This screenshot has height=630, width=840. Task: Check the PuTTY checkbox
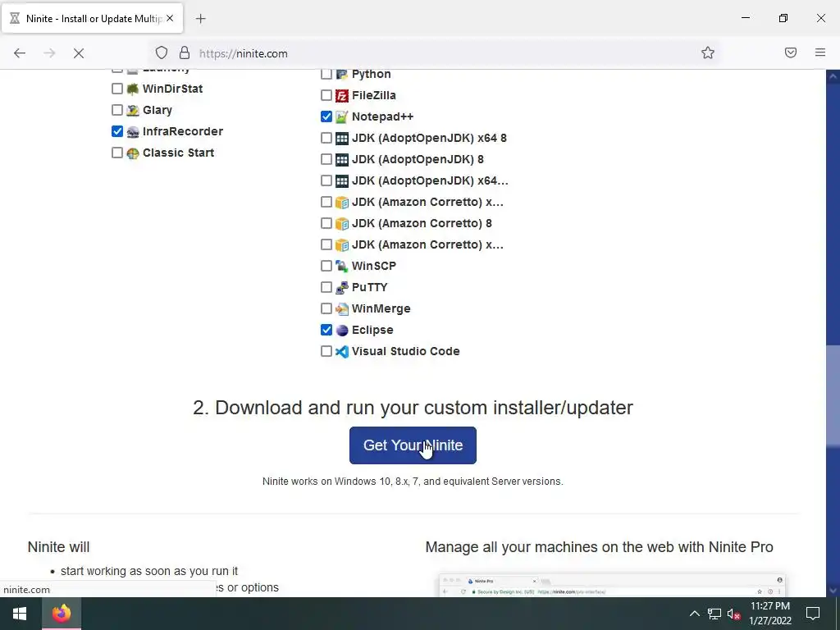pos(326,287)
